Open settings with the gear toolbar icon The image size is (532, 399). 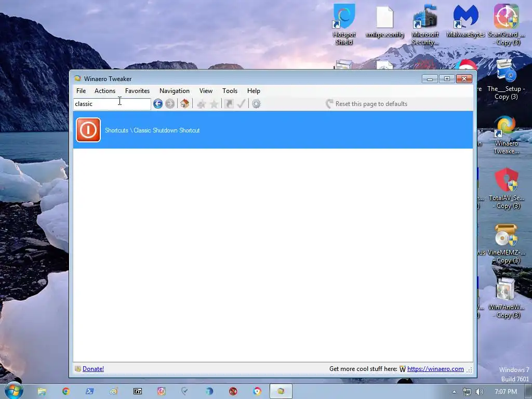point(256,103)
